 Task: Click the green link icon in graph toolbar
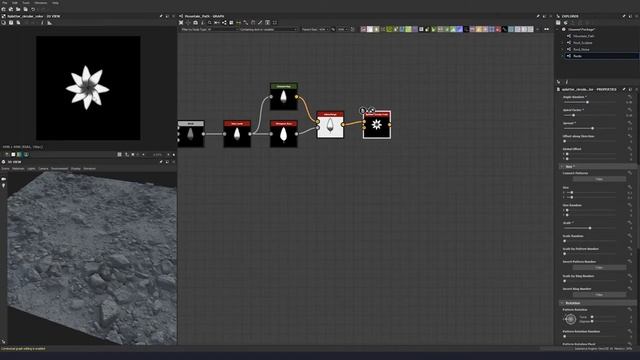[x=238, y=23]
